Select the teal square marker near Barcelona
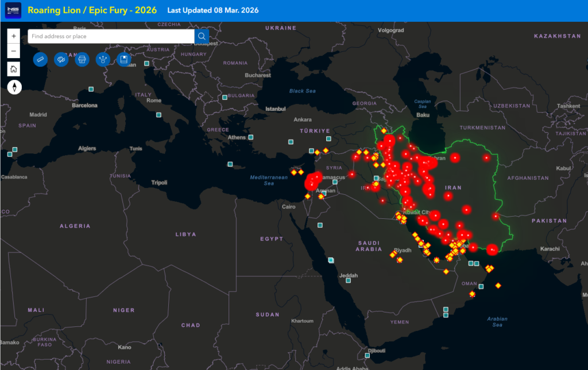Image resolution: width=588 pixels, height=370 pixels. click(x=91, y=89)
